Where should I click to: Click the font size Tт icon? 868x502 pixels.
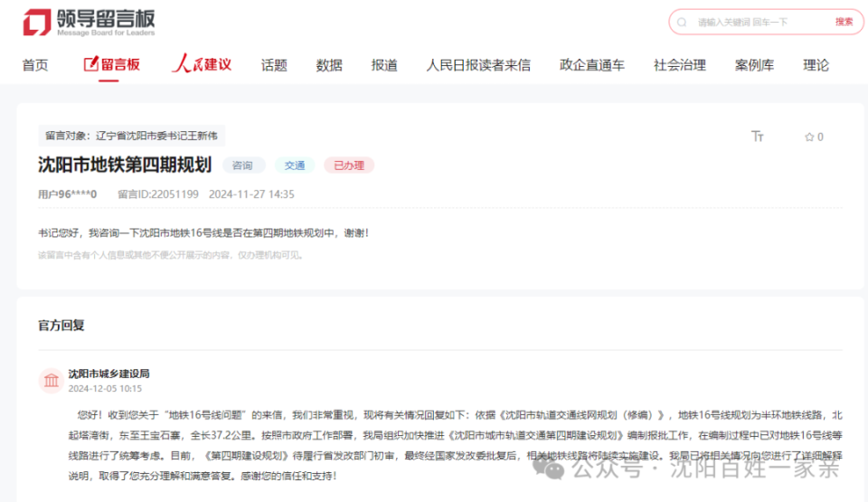[758, 137]
